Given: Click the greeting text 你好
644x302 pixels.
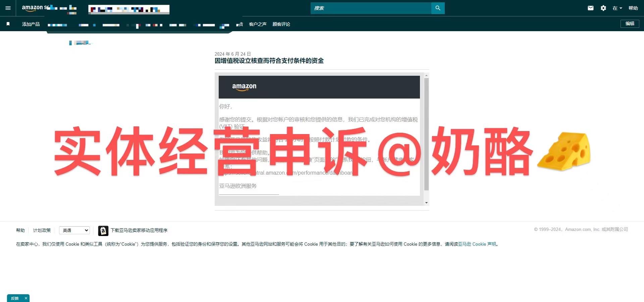Looking at the screenshot, I should pyautogui.click(x=225, y=106).
